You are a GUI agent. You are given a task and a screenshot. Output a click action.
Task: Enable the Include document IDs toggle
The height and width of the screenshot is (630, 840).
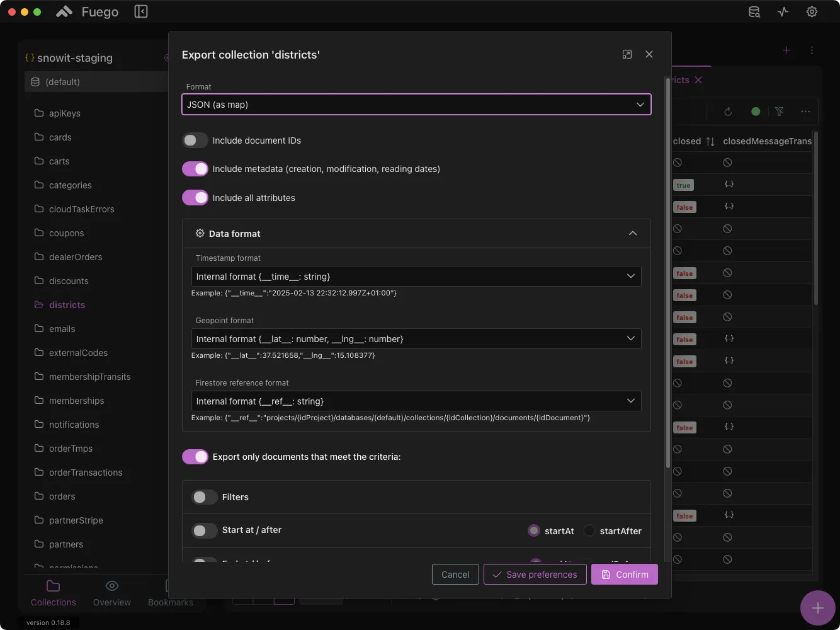(195, 140)
